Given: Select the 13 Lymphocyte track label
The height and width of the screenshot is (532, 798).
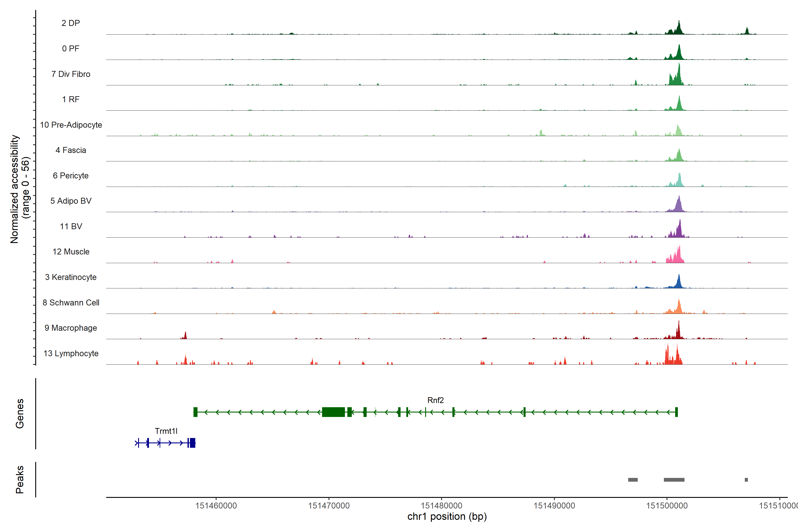Looking at the screenshot, I should 71,354.
